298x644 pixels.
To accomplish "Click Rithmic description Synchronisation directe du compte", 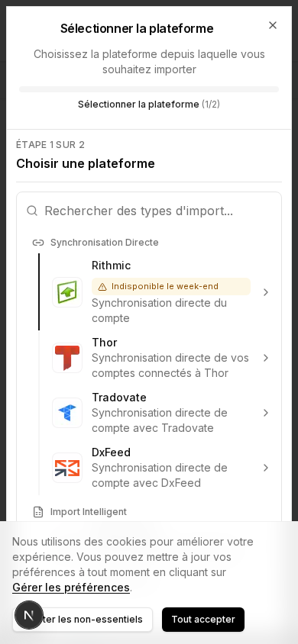I will (x=159, y=311).
